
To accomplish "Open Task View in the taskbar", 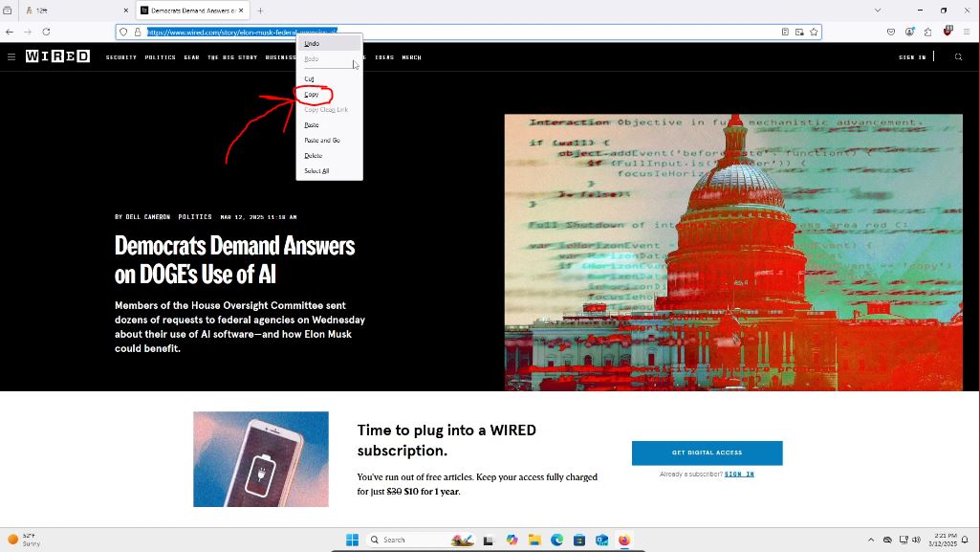I will pos(489,540).
